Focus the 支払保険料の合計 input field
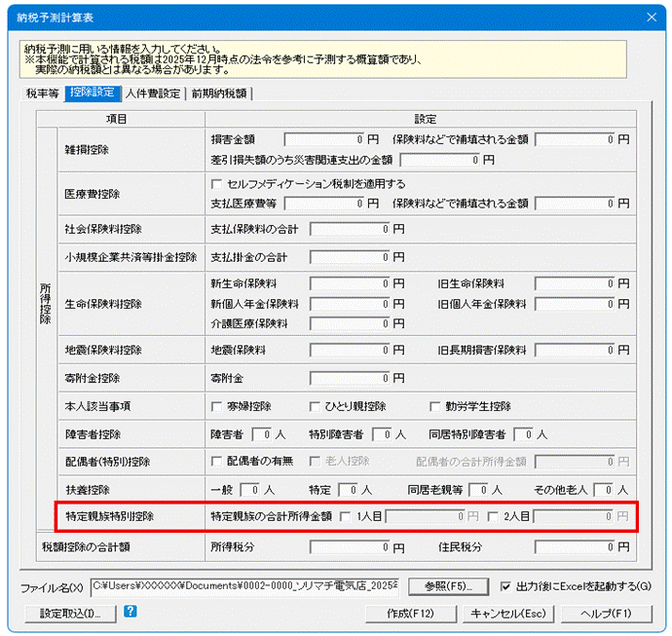 (x=344, y=230)
